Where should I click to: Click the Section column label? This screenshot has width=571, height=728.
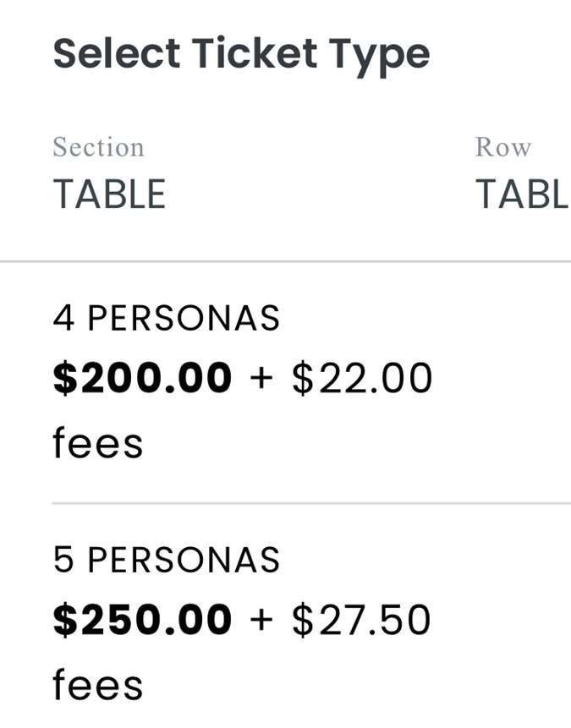[98, 147]
